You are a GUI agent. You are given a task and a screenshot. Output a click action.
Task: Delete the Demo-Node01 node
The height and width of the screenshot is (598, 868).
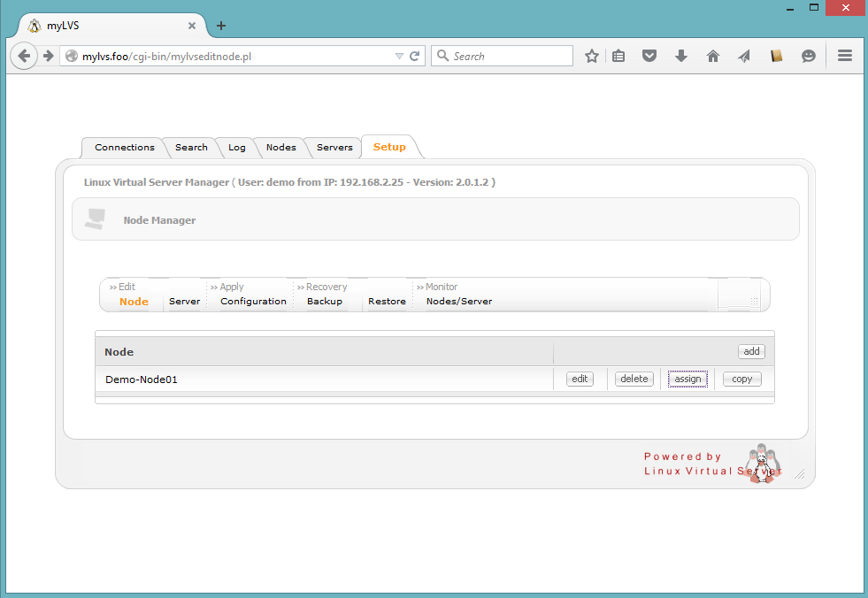[x=634, y=379]
